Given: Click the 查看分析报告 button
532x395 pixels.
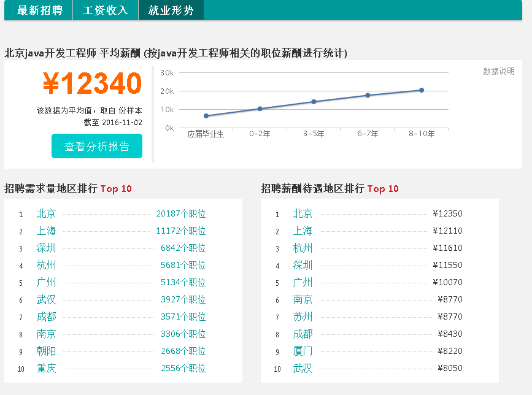Looking at the screenshot, I should pyautogui.click(x=96, y=146).
